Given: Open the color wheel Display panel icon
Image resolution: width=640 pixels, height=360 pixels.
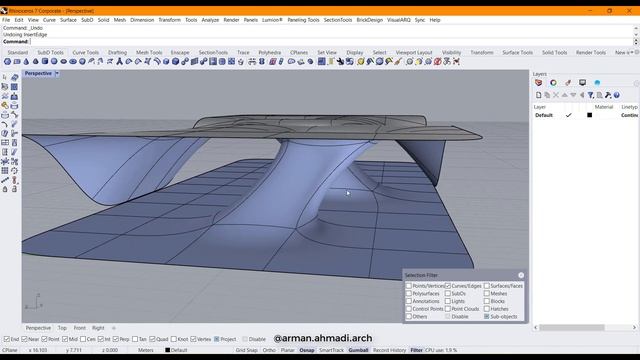Looking at the screenshot, I should click(x=553, y=83).
